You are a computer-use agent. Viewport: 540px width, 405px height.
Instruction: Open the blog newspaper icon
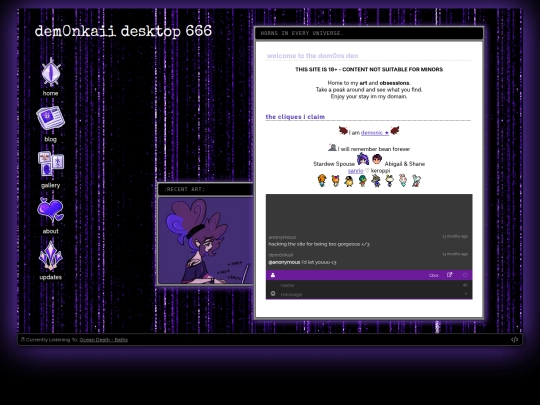pos(50,118)
